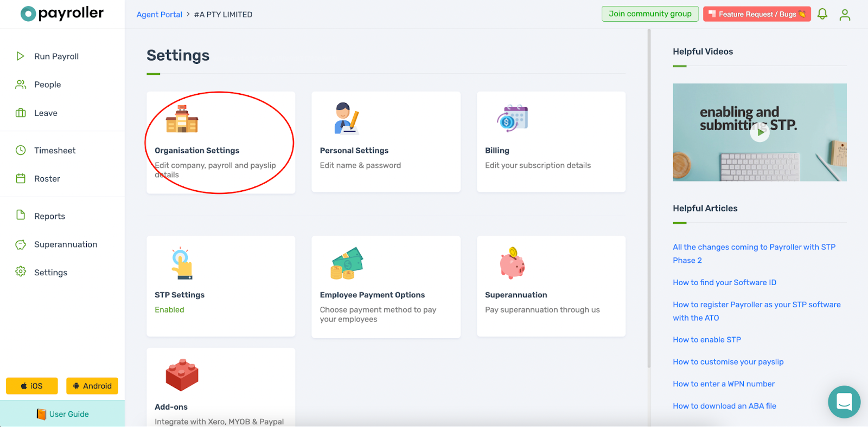Open the Organisation Settings card title
868x427 pixels.
tap(197, 151)
